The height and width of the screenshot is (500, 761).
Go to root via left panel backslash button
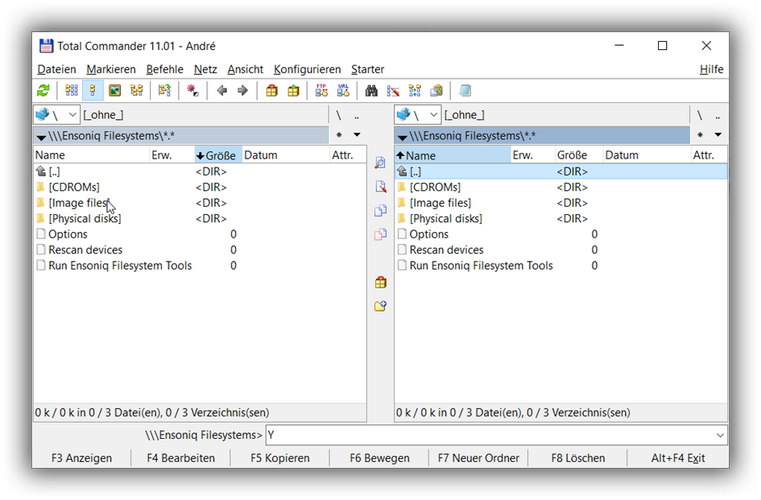[x=338, y=115]
